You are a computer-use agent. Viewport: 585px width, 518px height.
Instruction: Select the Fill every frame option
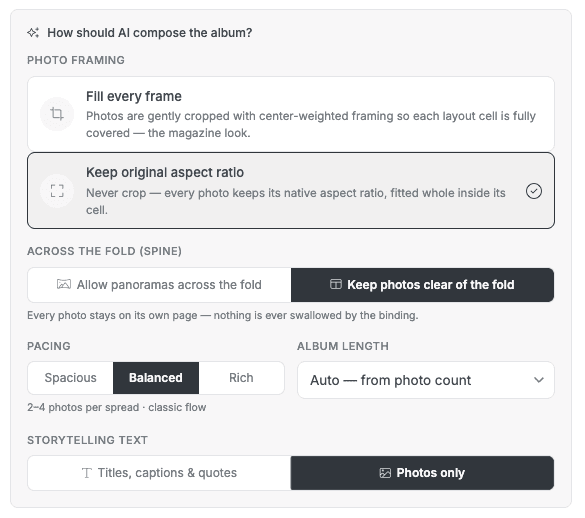pos(291,114)
